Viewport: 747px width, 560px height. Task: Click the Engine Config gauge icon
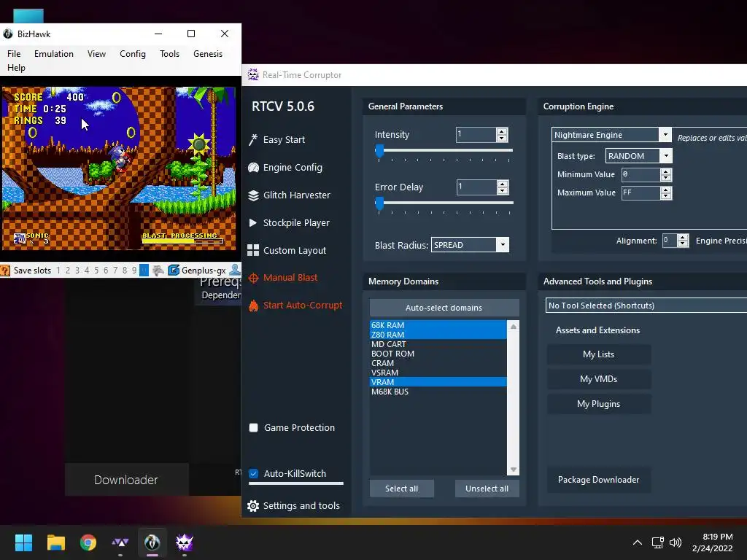253,168
